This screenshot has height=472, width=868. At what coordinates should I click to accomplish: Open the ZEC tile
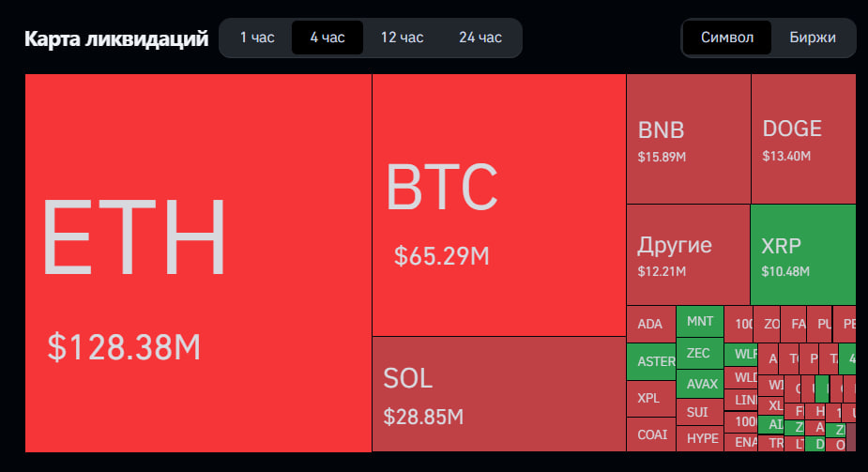700,354
